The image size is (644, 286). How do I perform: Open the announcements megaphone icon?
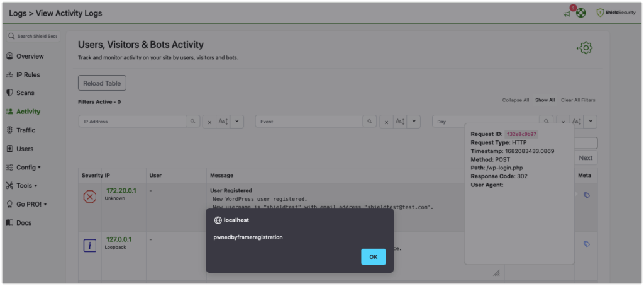[567, 13]
